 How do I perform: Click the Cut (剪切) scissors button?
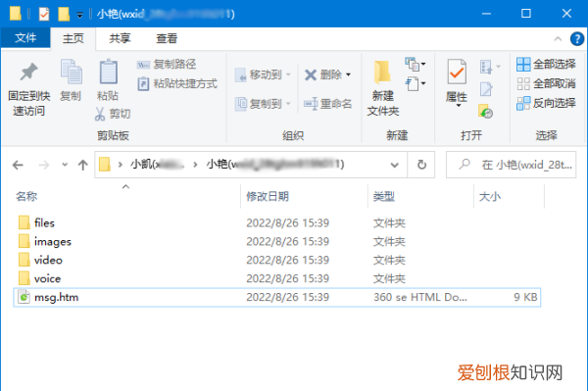pos(112,114)
